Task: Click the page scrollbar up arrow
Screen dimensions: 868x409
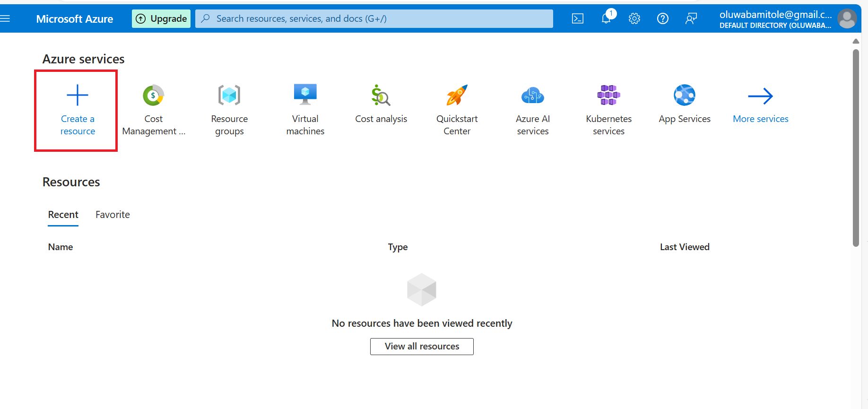Action: (x=856, y=41)
